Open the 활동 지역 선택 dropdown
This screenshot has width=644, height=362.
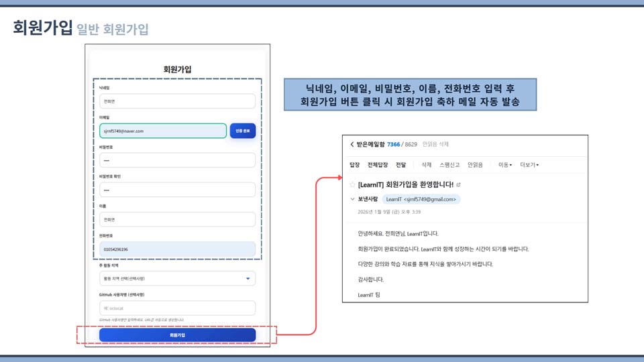pos(177,278)
